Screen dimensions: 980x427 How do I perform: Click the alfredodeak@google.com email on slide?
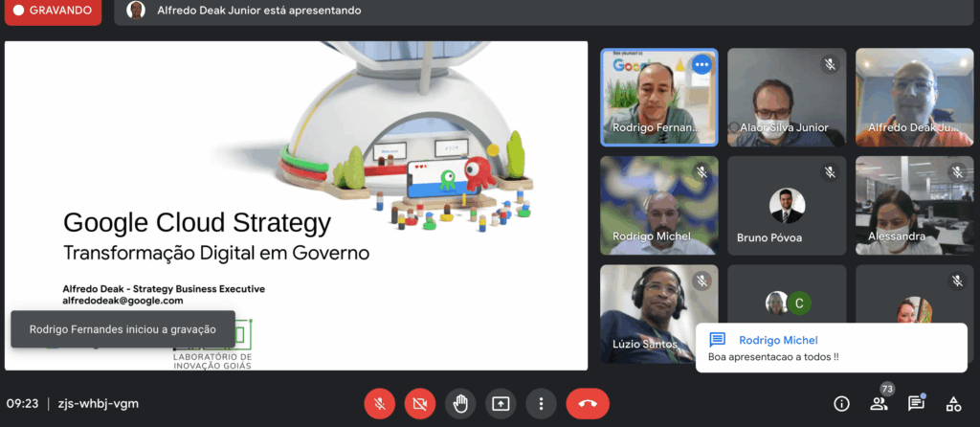122,301
